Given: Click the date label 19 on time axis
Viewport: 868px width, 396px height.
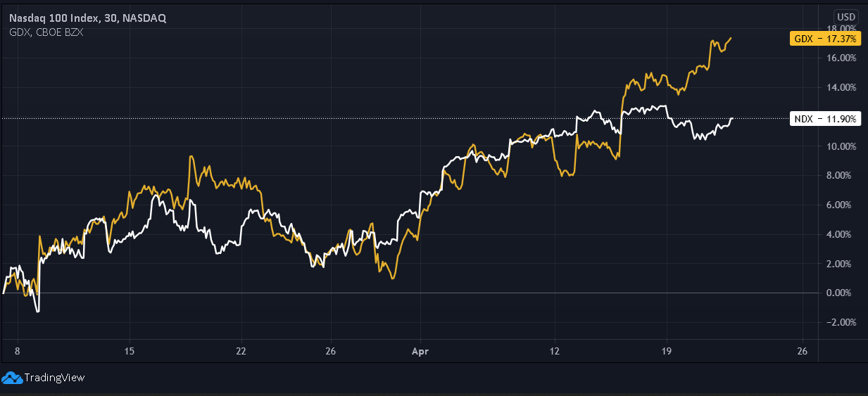Looking at the screenshot, I should tap(667, 350).
